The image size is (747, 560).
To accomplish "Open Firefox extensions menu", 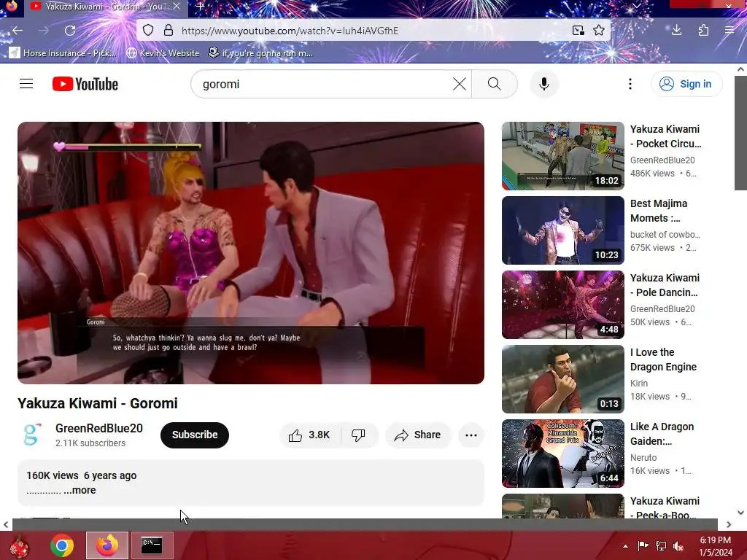I will coord(703,31).
